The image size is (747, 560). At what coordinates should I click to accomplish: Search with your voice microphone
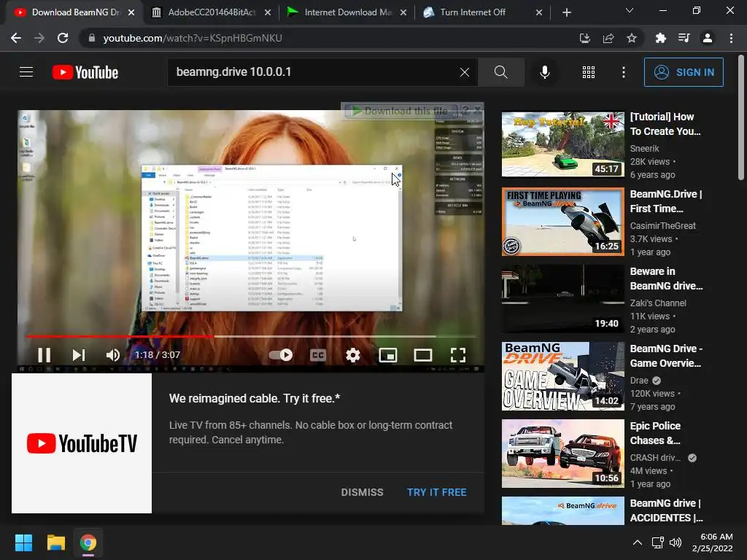tap(544, 72)
